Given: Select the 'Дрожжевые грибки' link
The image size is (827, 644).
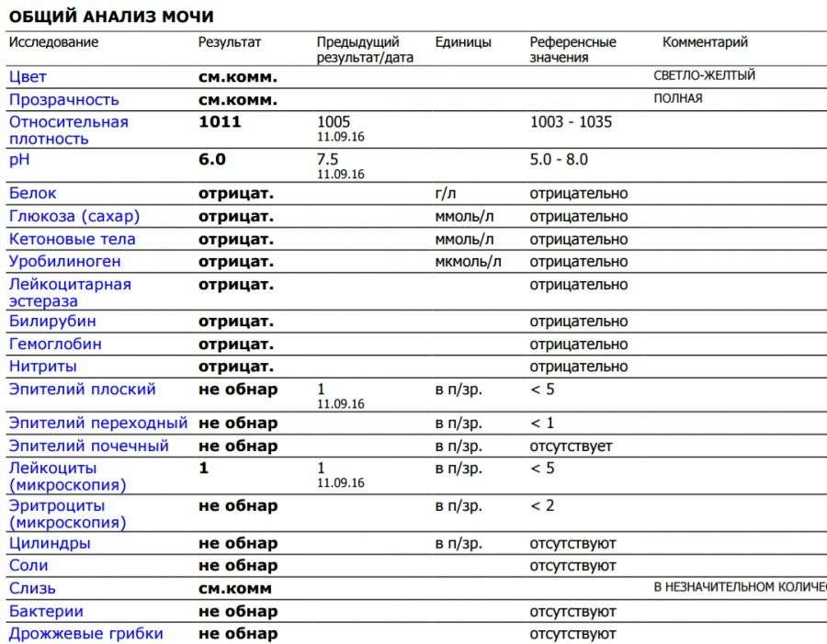Looking at the screenshot, I should 85,634.
